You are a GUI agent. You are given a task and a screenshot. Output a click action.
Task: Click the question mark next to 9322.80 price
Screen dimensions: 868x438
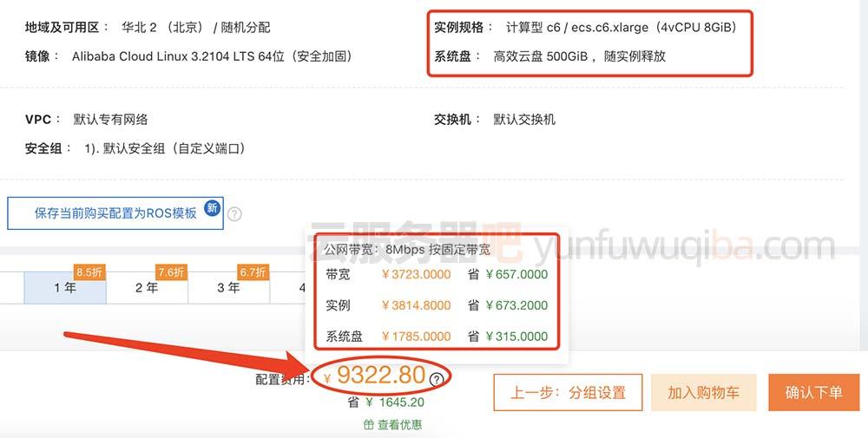pyautogui.click(x=437, y=379)
